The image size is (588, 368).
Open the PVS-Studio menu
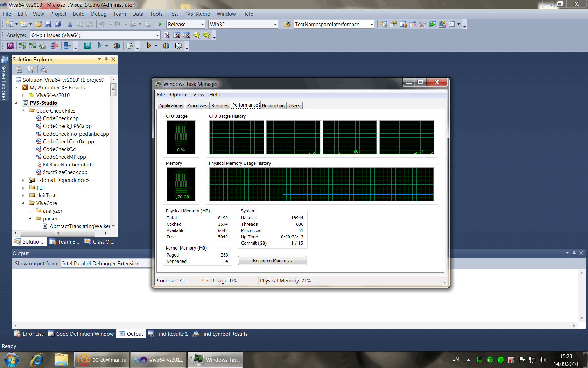tap(197, 14)
